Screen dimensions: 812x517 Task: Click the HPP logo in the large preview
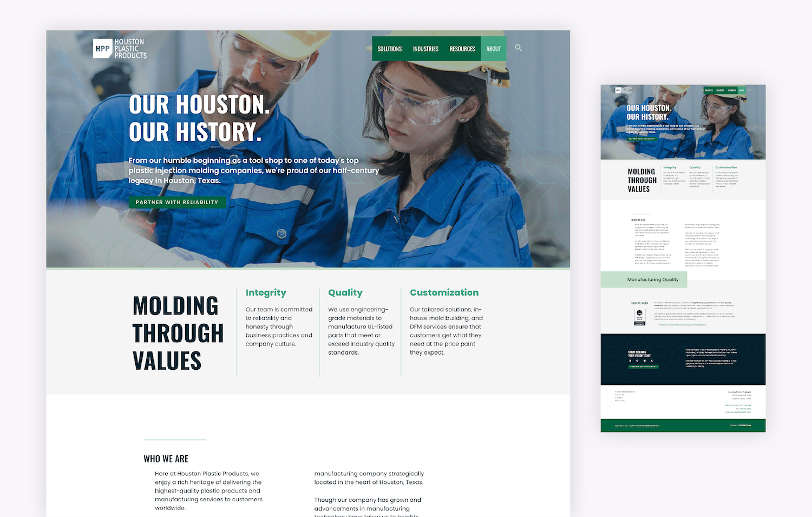pyautogui.click(x=120, y=48)
